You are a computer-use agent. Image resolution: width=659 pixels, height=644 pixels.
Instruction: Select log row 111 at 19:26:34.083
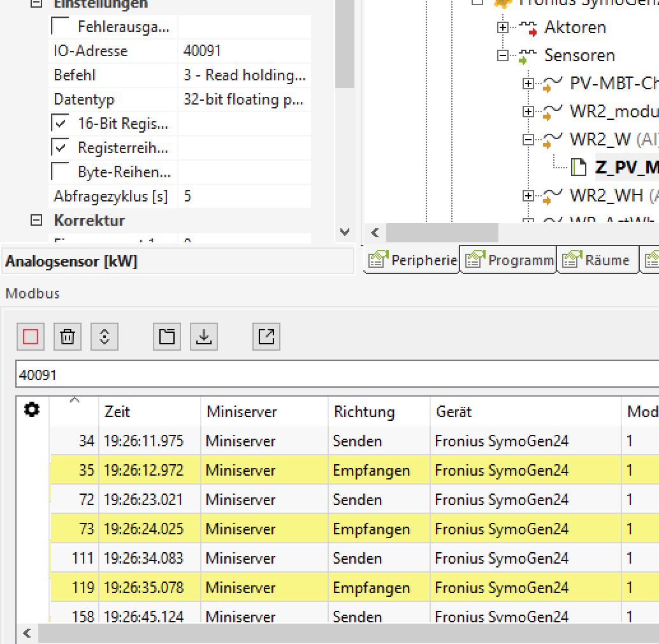tap(355, 558)
